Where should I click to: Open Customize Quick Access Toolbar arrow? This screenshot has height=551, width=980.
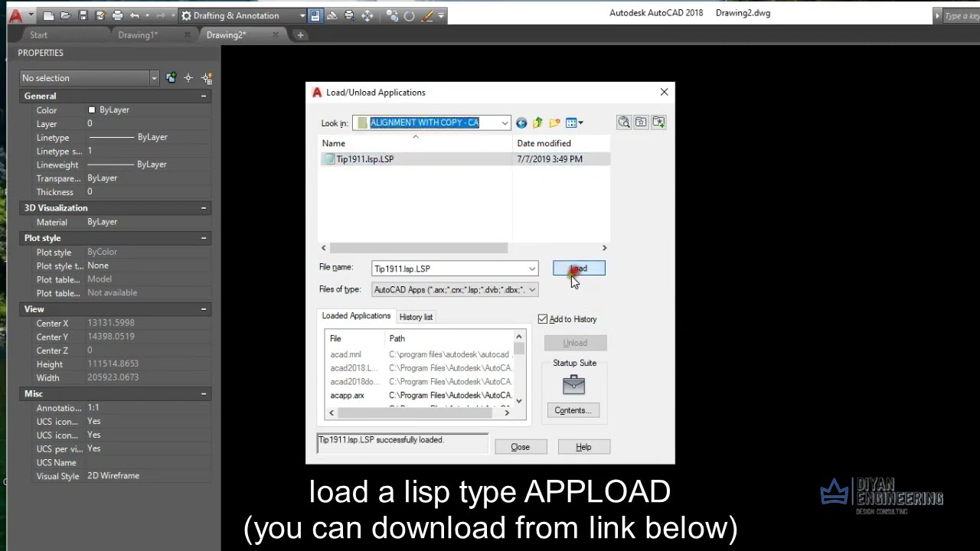(441, 15)
